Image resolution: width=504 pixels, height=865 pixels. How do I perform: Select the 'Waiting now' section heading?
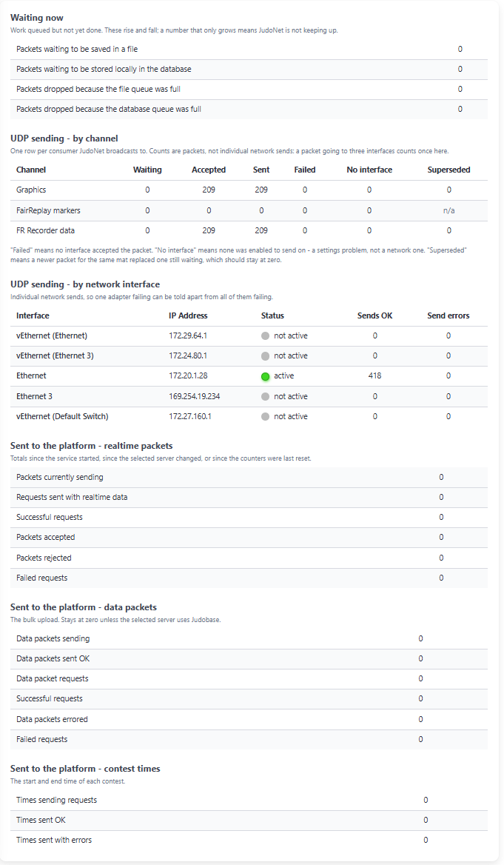(x=37, y=18)
